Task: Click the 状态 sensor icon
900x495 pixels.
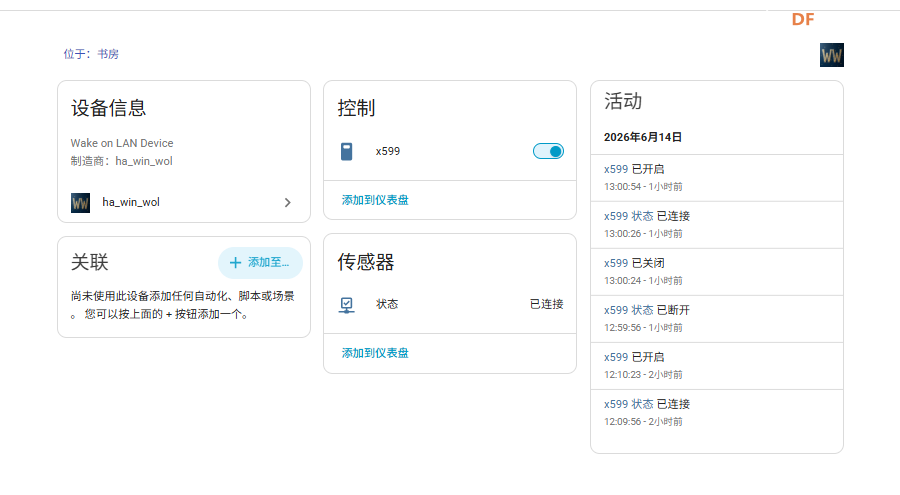Action: [x=347, y=304]
